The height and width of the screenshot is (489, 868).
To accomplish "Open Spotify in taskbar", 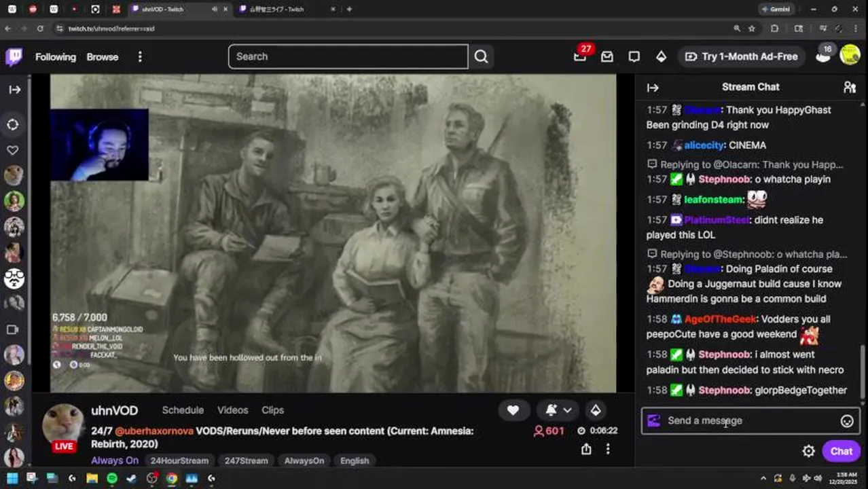I will [112, 478].
